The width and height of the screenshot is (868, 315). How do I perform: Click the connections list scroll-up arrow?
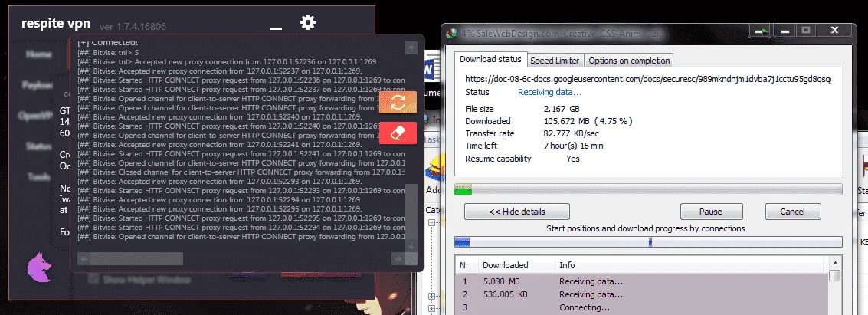pyautogui.click(x=835, y=262)
